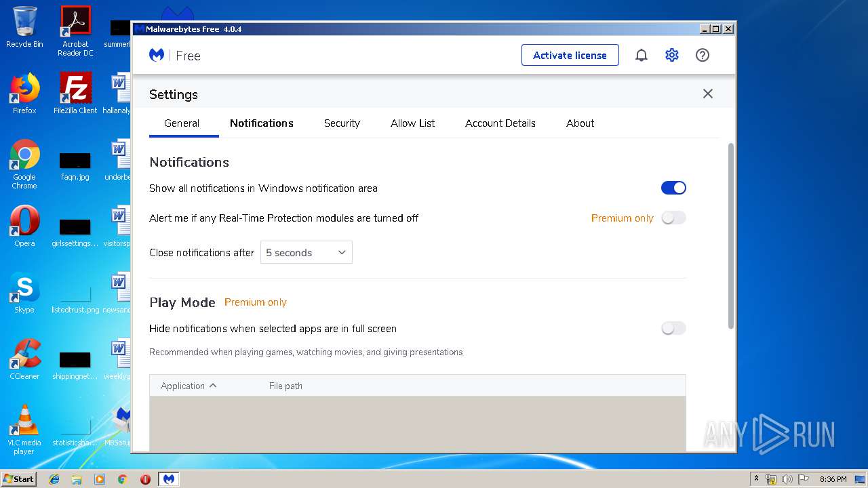The image size is (868, 488).
Task: Toggle Show all notifications switch
Action: pos(673,188)
